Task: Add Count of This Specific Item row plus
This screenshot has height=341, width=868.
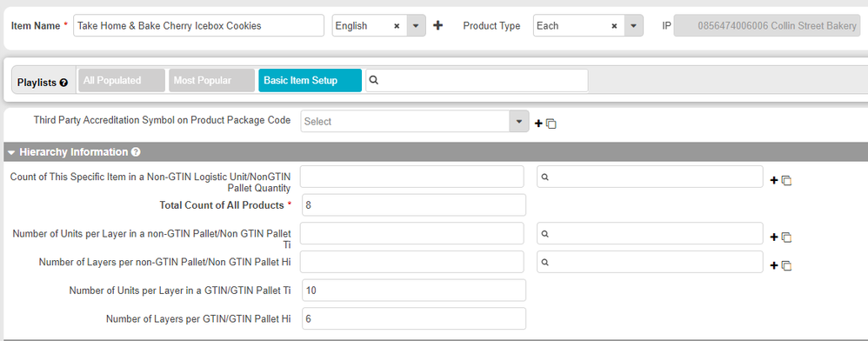Action: coord(774,180)
